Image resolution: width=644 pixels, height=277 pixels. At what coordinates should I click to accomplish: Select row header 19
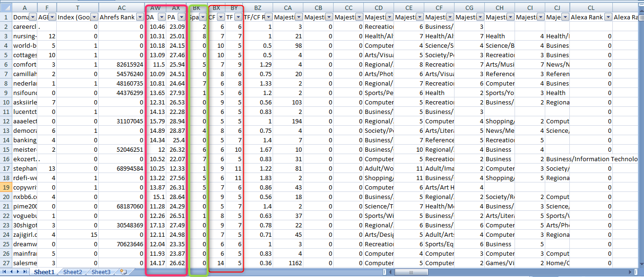(x=6, y=187)
